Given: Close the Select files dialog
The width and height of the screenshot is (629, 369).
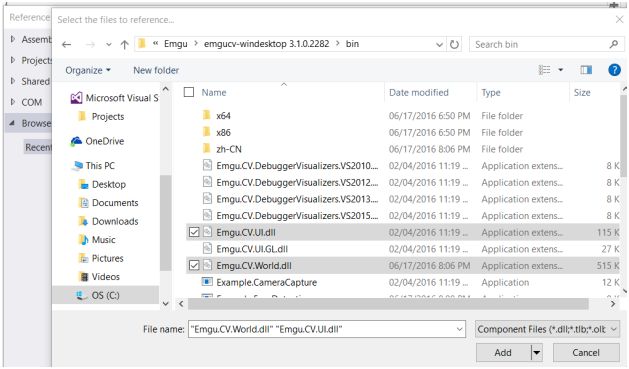Looking at the screenshot, I should click(619, 19).
